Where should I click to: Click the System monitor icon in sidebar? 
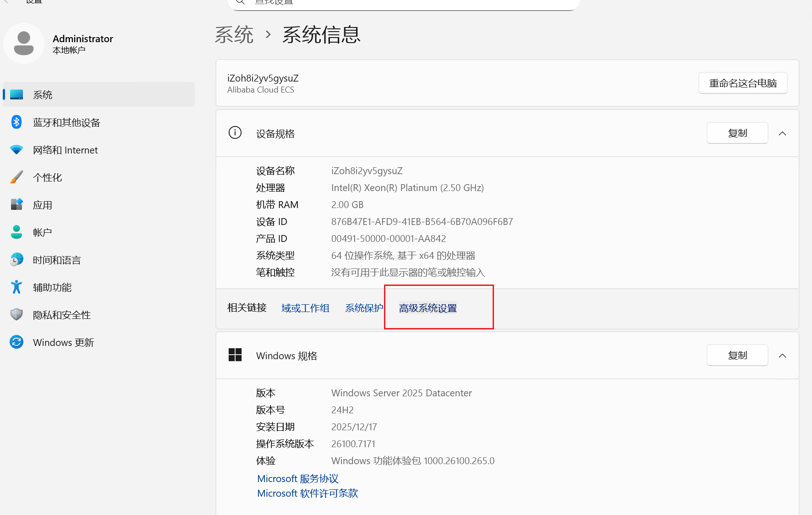click(16, 94)
